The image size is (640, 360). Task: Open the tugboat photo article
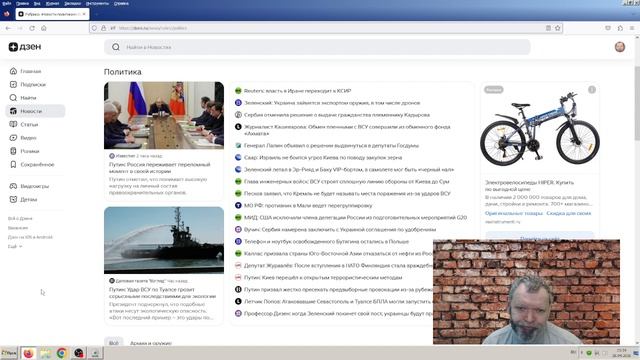(x=164, y=240)
